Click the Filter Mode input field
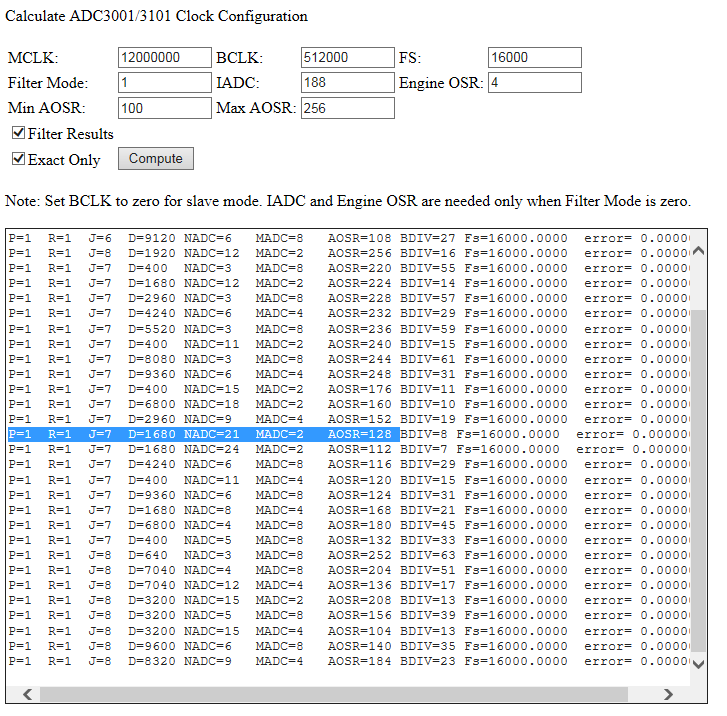Screen dimensions: 727x716 coord(165,83)
